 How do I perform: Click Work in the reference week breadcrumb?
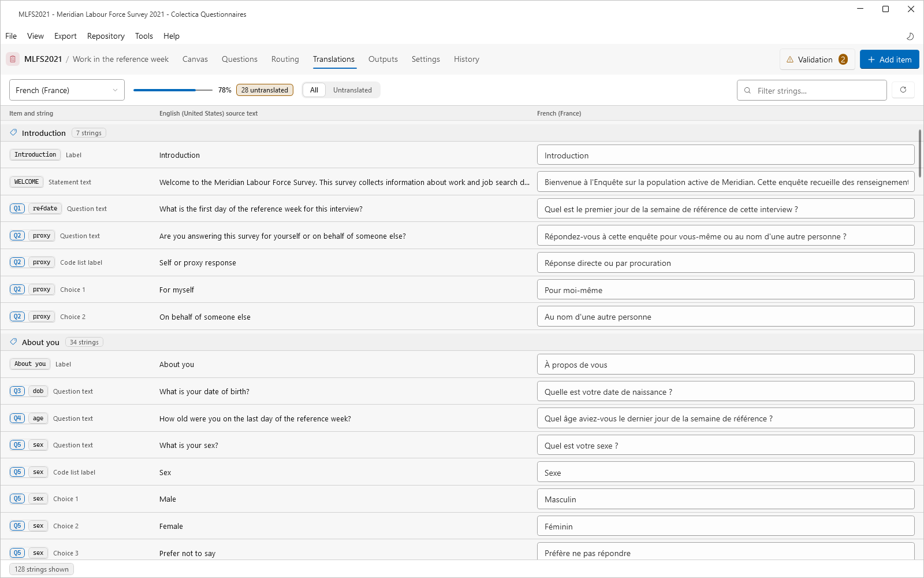pos(121,59)
